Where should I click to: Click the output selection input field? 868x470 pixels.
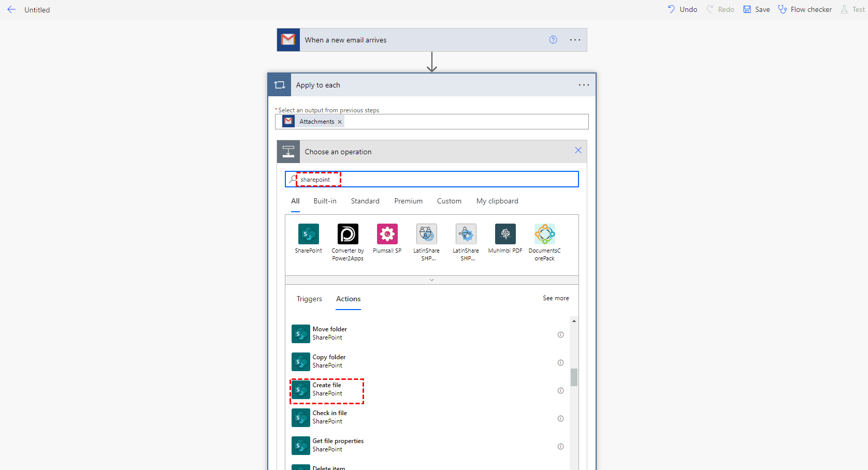(x=432, y=122)
